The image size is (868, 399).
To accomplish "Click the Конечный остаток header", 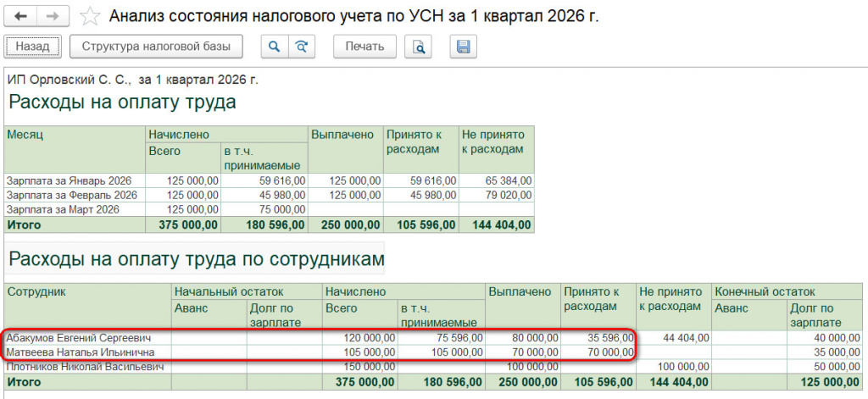I will click(787, 291).
